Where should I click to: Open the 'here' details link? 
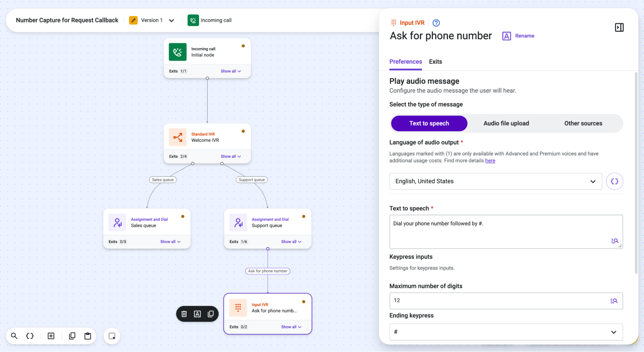[x=490, y=161]
